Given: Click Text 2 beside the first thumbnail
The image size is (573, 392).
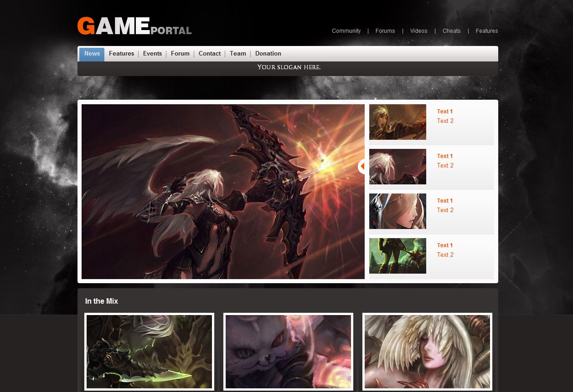Looking at the screenshot, I should point(445,121).
